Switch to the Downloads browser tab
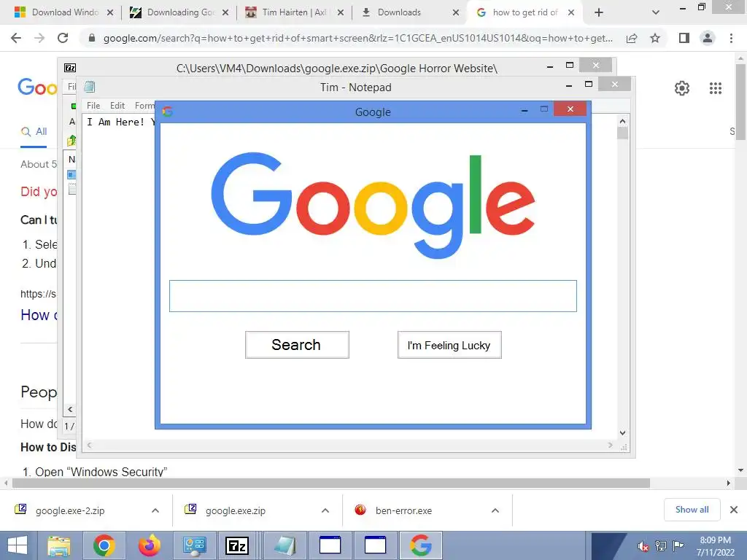Viewport: 747px width, 560px height. pos(410,12)
